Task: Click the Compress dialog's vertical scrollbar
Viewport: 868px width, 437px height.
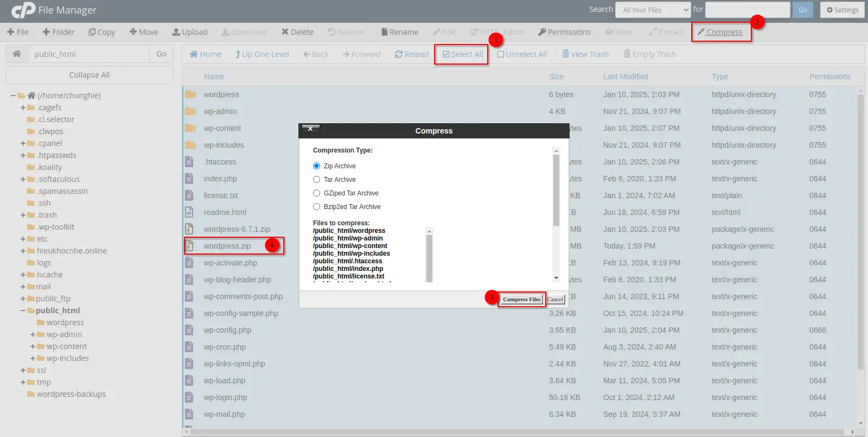Action: point(556,190)
